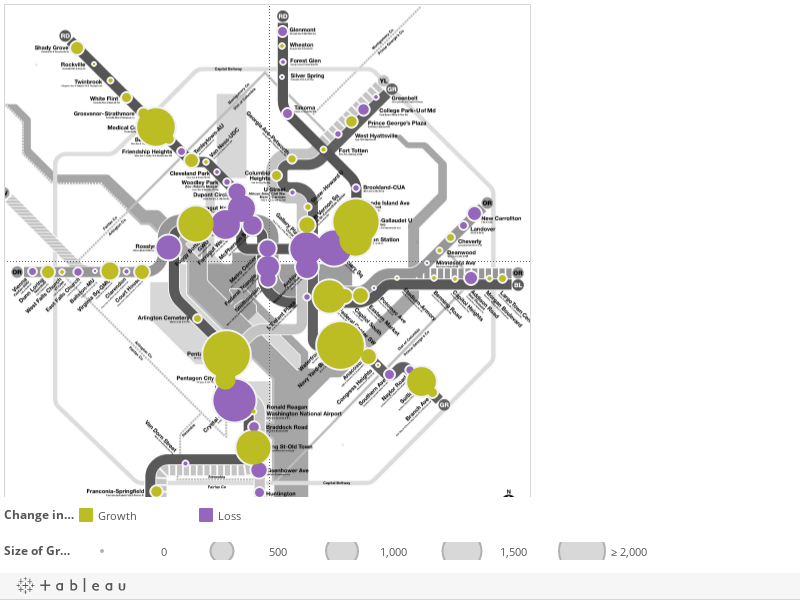Viewport: 800px width, 600px height.
Task: Click the green King St-Old Town bubble
Action: [253, 447]
